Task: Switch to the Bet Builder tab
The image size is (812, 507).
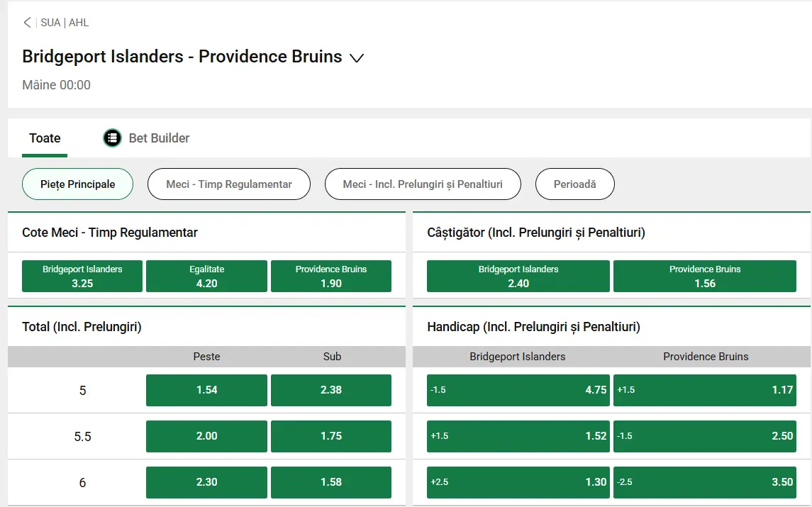Action: point(145,138)
